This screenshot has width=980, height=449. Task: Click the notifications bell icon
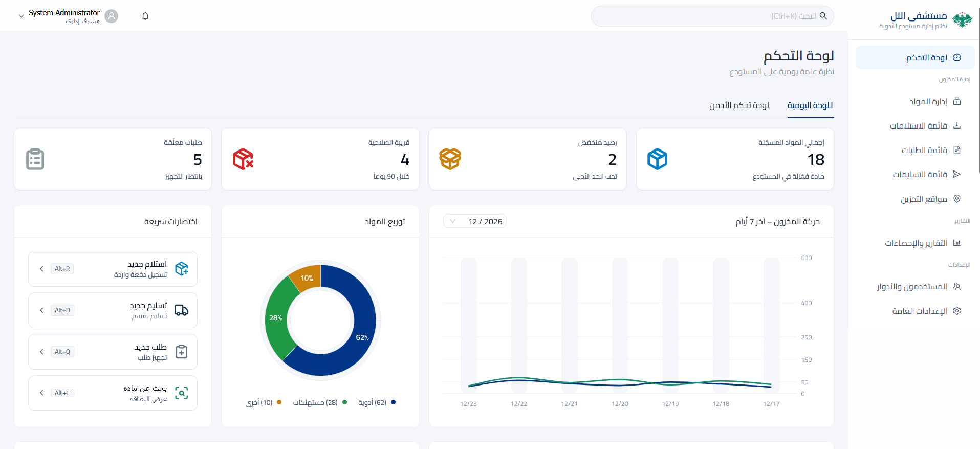pyautogui.click(x=145, y=16)
